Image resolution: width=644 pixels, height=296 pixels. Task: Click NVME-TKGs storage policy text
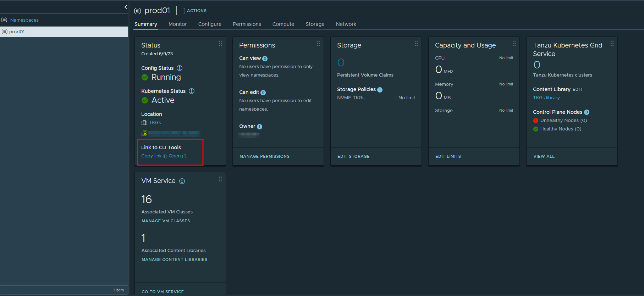click(351, 98)
